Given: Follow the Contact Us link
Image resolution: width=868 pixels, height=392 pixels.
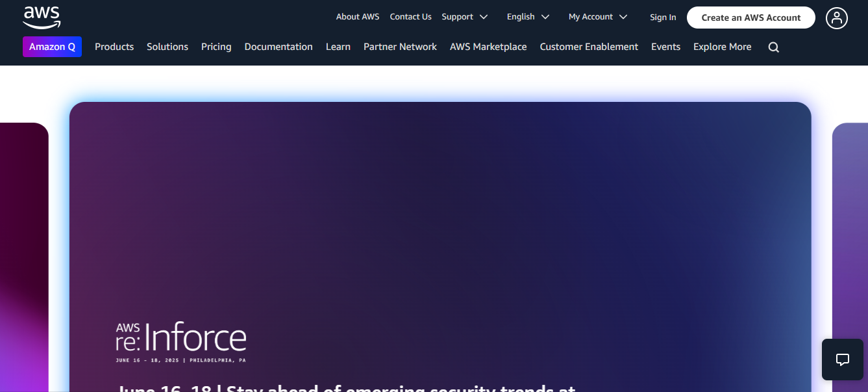Looking at the screenshot, I should tap(411, 17).
